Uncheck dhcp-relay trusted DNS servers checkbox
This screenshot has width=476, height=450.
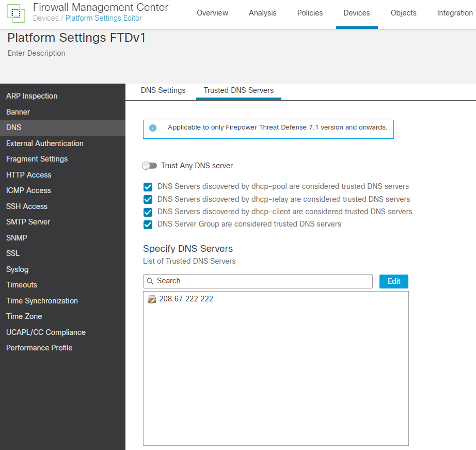(148, 199)
